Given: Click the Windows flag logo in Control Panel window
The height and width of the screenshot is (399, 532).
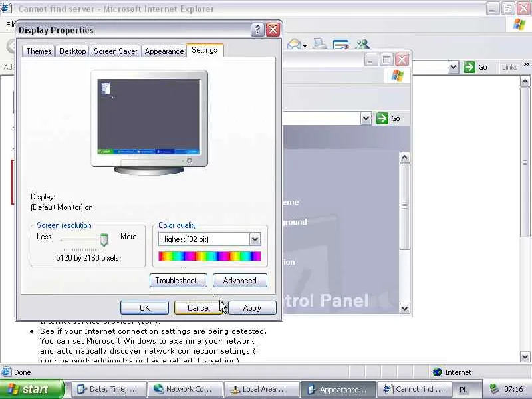Looking at the screenshot, I should pos(397,76).
